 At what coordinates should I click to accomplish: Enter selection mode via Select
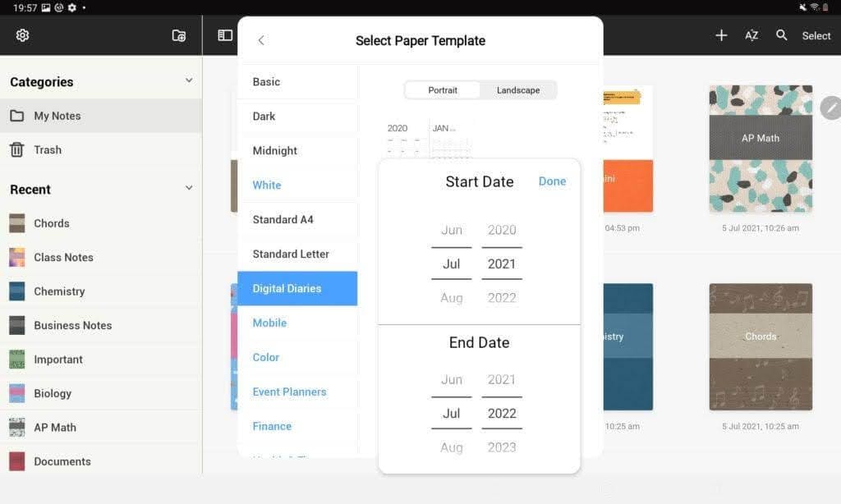coord(816,35)
